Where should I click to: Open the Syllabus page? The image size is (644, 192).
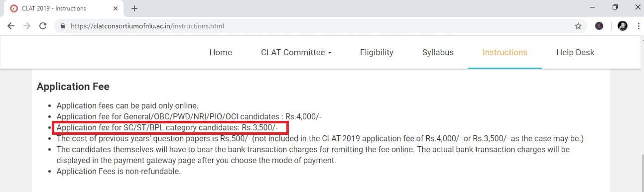point(438,52)
